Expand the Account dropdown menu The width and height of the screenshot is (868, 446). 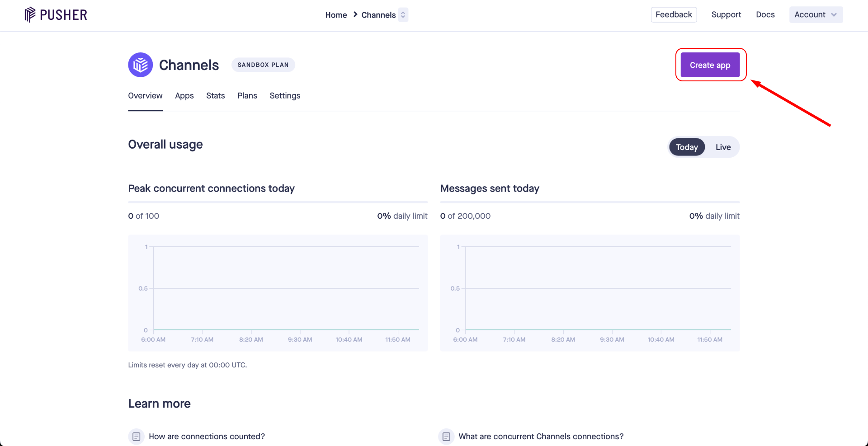[x=816, y=15]
